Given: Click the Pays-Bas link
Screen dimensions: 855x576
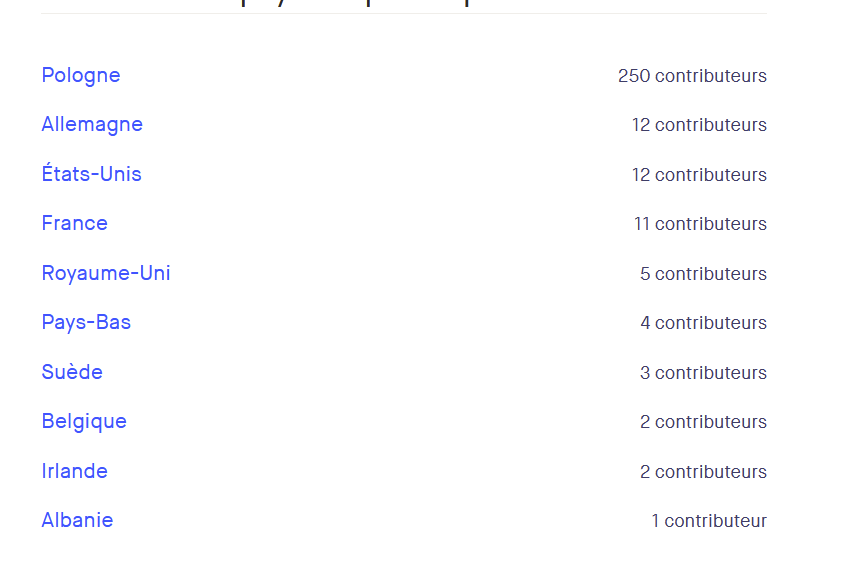Looking at the screenshot, I should 86,322.
